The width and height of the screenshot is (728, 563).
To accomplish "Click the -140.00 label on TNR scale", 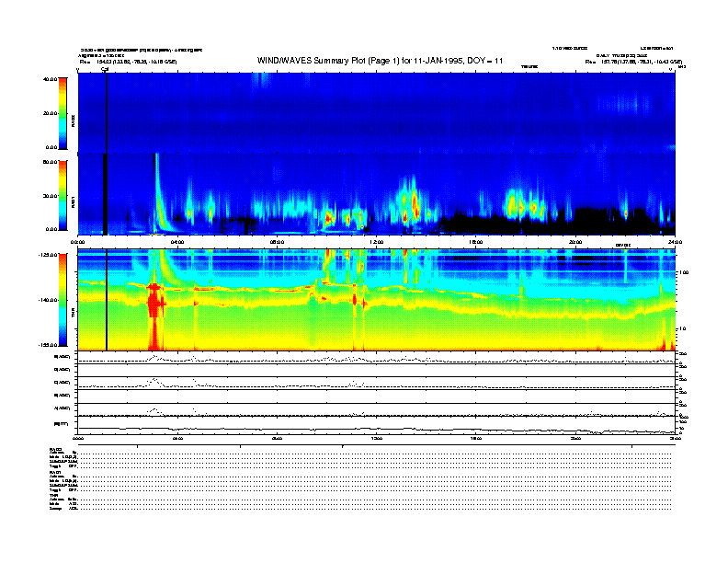I will tap(48, 300).
